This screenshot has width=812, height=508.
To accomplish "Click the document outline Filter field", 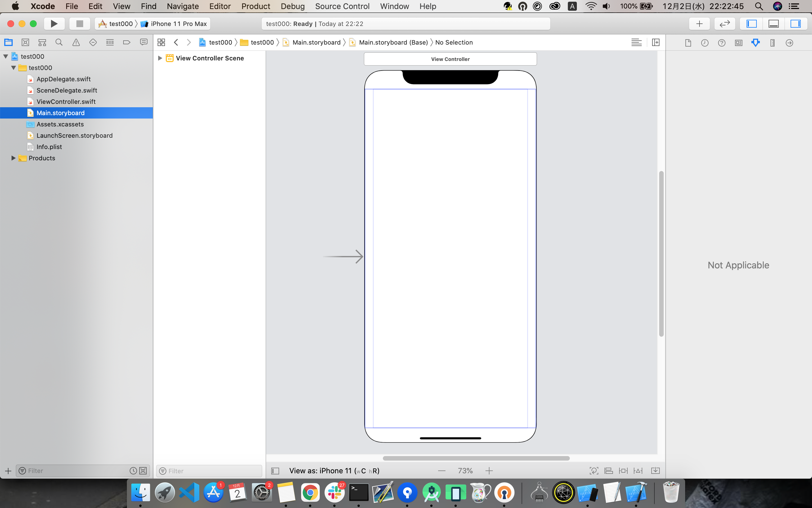I will click(209, 471).
